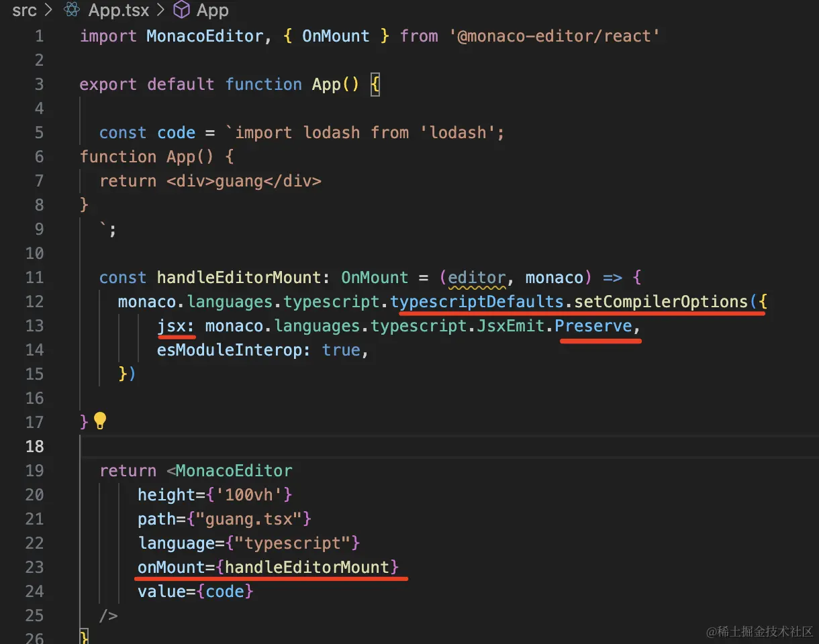Click line number 18 in gutter
Image resolution: width=819 pixels, height=644 pixels.
[34, 446]
